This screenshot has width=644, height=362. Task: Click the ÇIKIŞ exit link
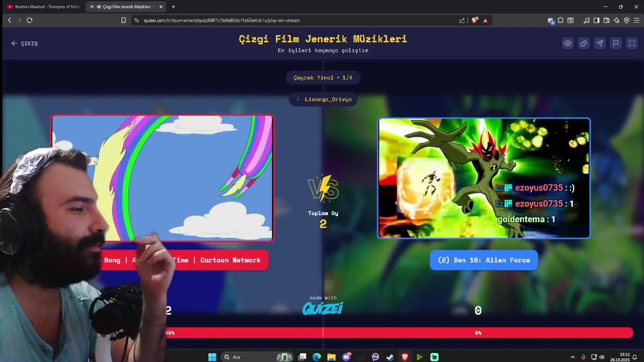point(25,43)
